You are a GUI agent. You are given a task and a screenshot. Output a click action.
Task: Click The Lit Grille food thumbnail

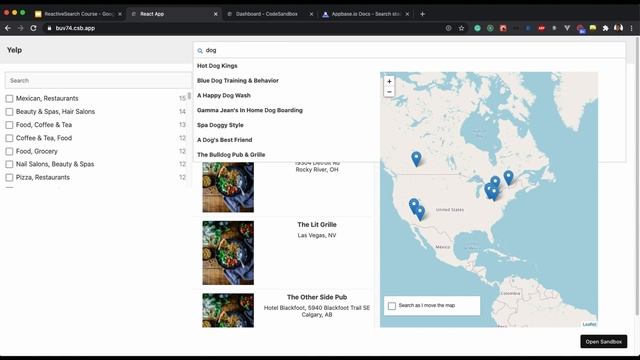coord(228,253)
